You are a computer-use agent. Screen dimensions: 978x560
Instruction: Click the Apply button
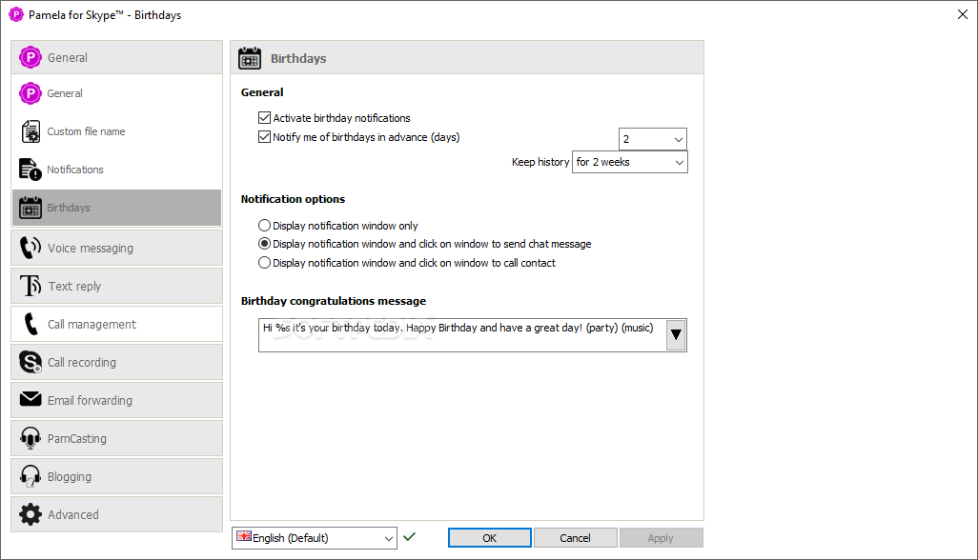661,537
